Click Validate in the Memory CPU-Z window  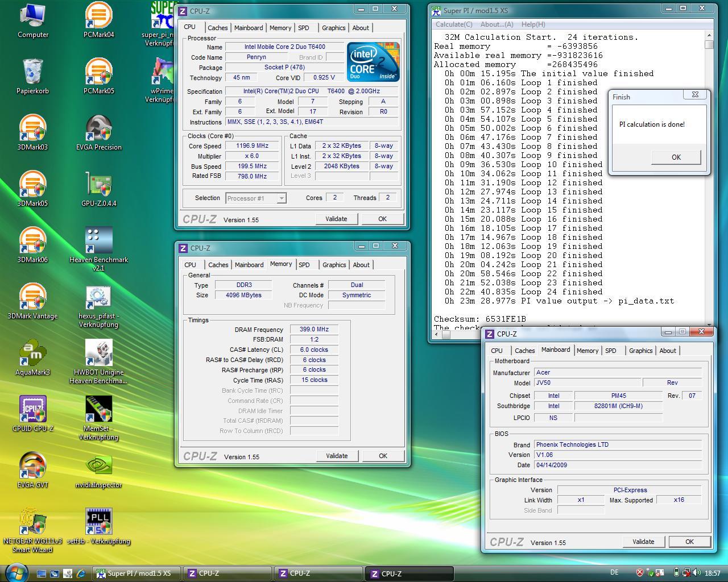pos(337,456)
